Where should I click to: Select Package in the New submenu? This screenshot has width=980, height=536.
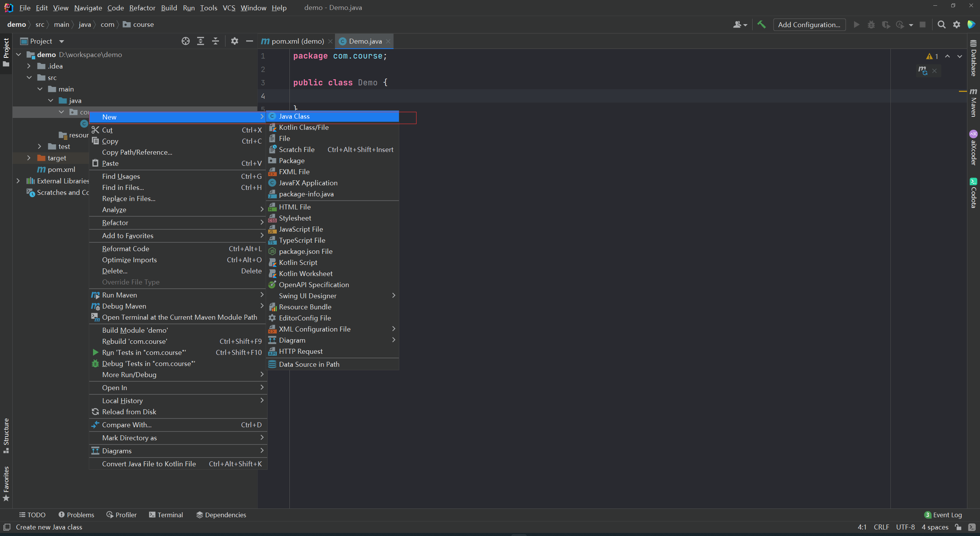[x=292, y=161]
